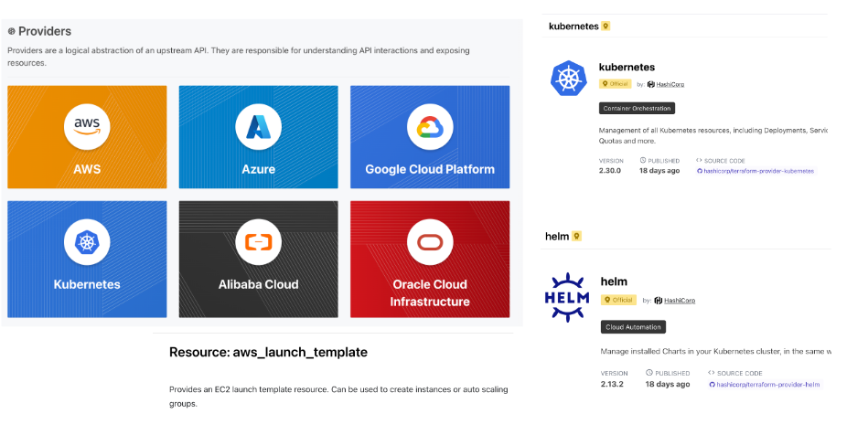Click version number 2.13.2

[x=612, y=384]
